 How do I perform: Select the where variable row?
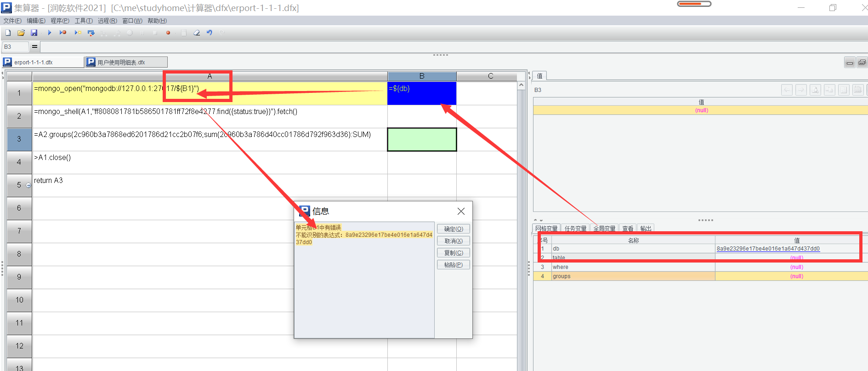tap(700, 267)
